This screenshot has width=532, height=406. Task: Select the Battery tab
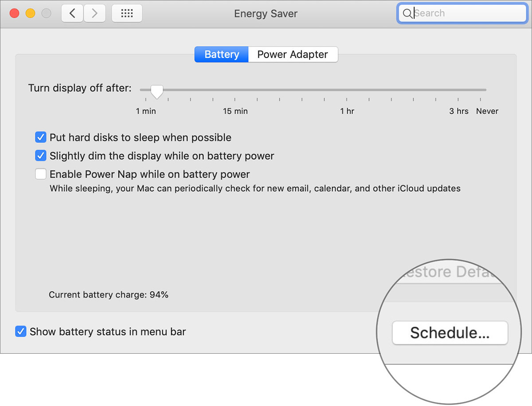[x=222, y=55]
